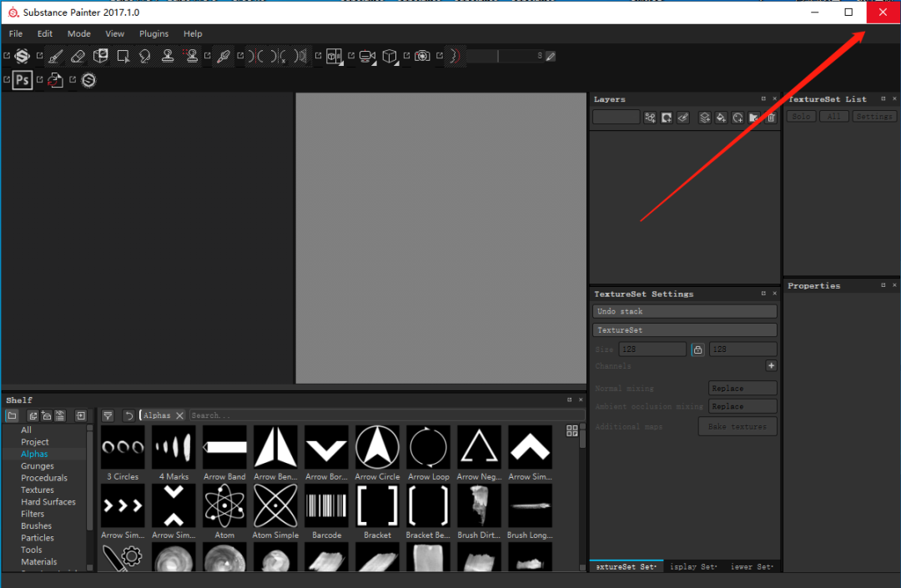The image size is (901, 588).
Task: Click the add effect icon in Layers
Action: tap(650, 118)
